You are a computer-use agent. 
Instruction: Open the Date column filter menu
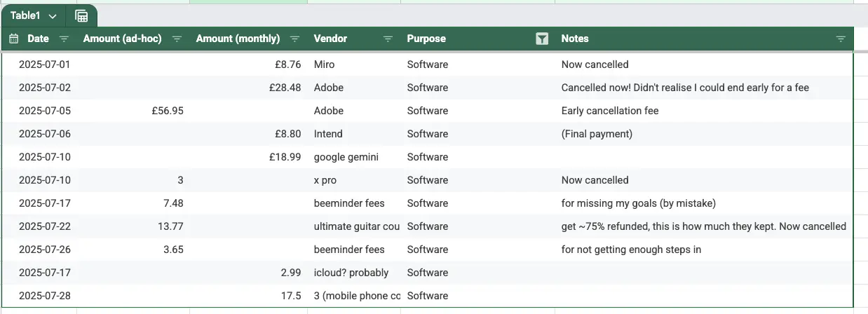64,39
